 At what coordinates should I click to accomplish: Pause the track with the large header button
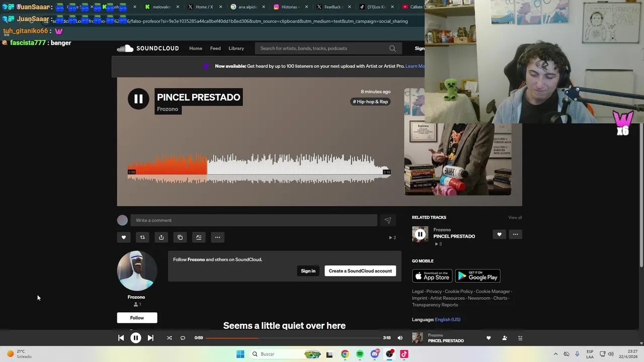138,99
